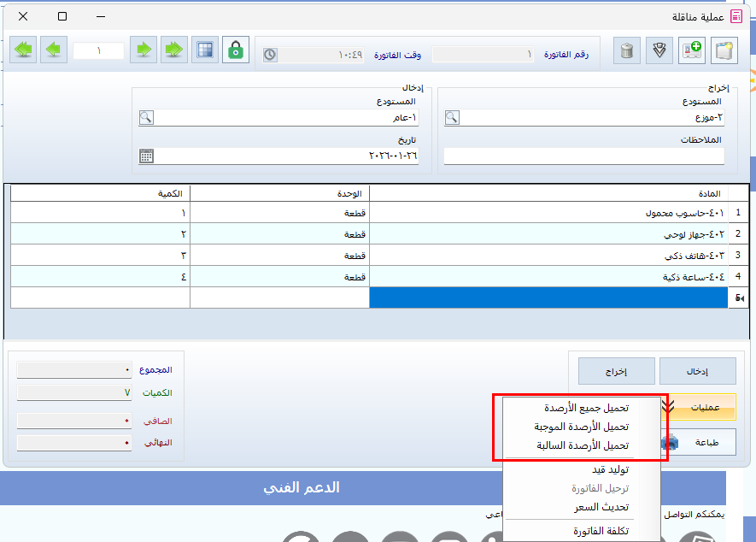Go to the last record double arrow
Screen dimensions: 756x542
point(24,50)
